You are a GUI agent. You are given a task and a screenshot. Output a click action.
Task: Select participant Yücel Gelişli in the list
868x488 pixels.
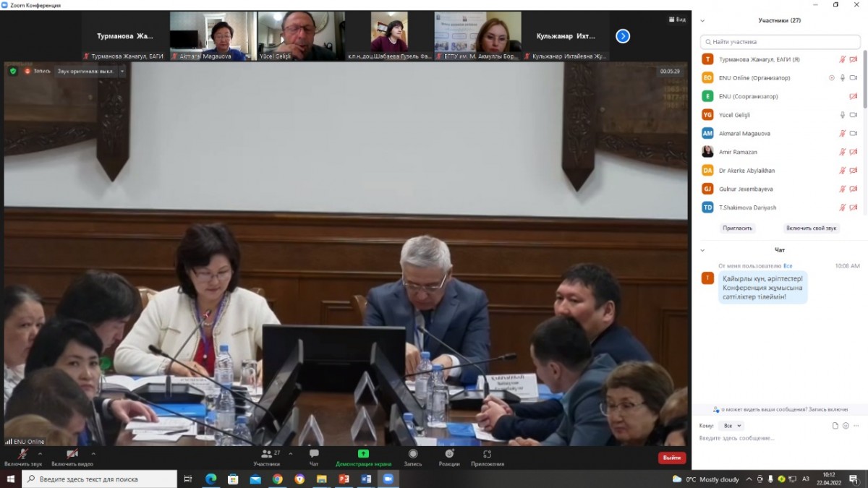tap(734, 115)
